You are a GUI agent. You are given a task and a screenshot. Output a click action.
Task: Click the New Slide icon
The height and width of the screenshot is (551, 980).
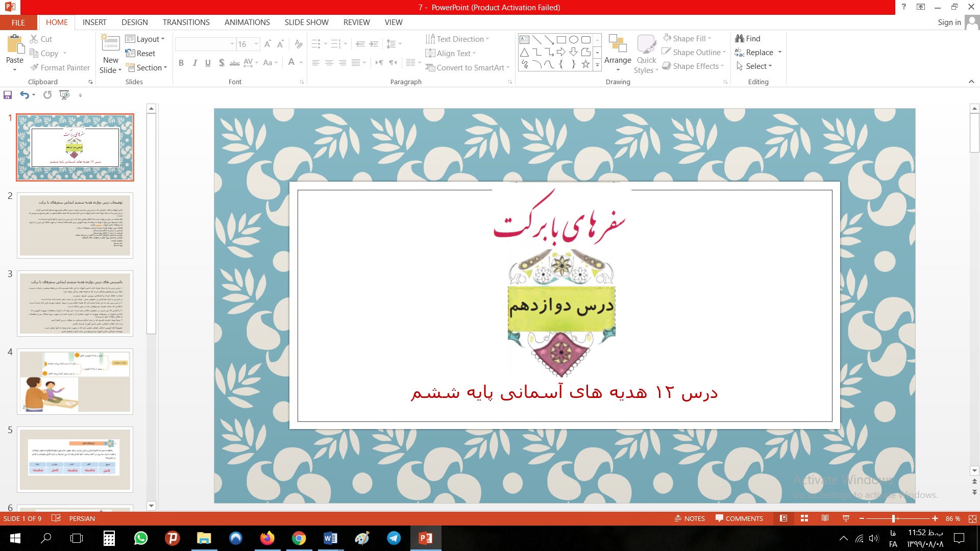click(x=111, y=44)
